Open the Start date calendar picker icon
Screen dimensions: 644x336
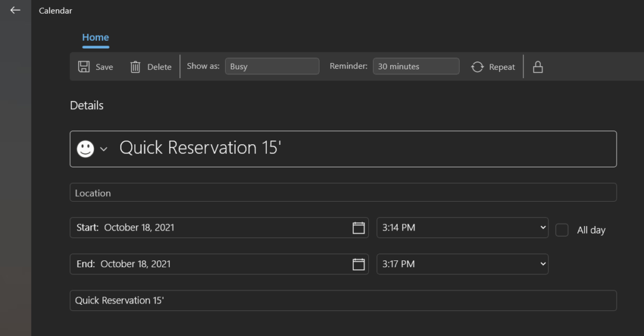coord(358,228)
